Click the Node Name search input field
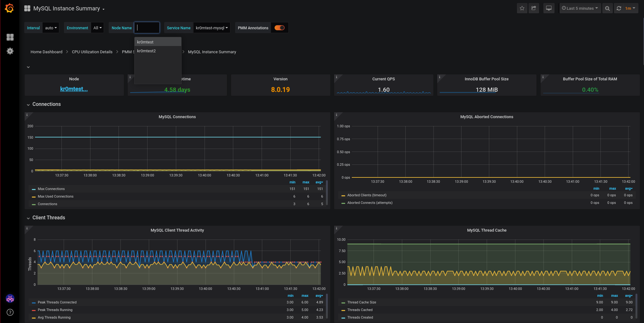Image resolution: width=644 pixels, height=323 pixels. 147,28
